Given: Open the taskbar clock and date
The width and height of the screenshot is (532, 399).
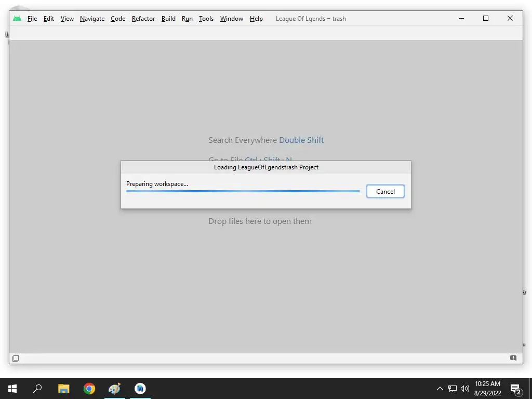Looking at the screenshot, I should (487, 389).
